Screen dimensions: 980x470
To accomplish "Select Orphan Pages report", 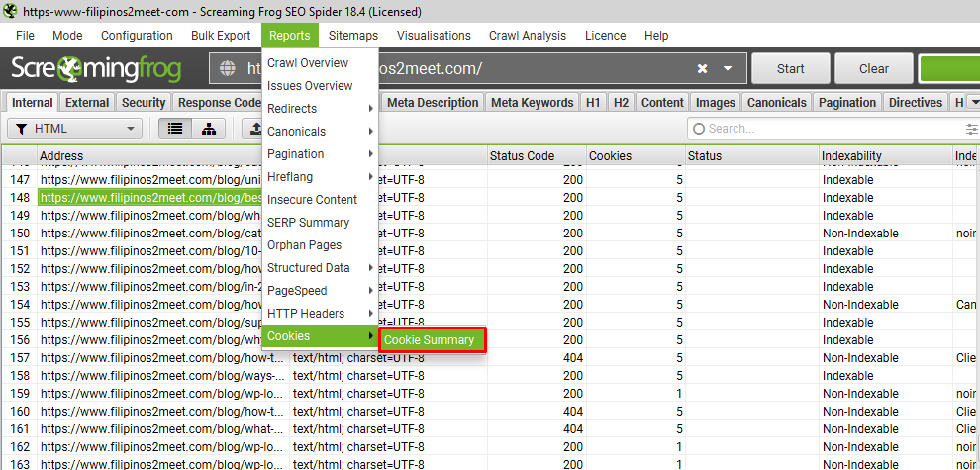I will point(320,245).
